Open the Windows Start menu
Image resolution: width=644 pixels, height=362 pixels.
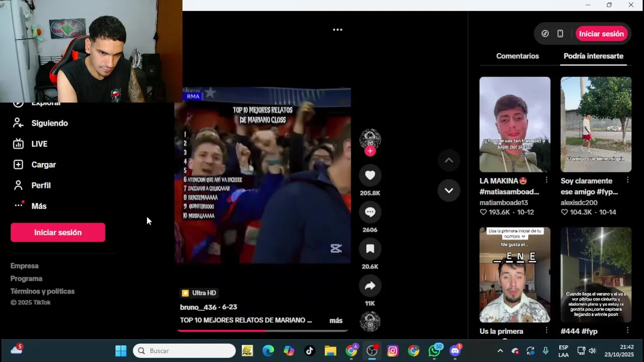[121, 350]
